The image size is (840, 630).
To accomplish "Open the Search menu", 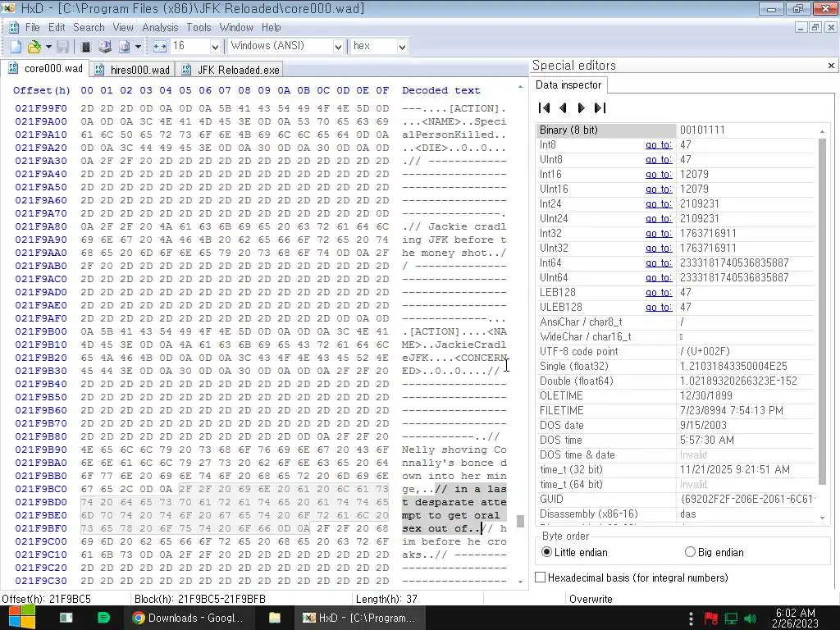I will (x=89, y=27).
